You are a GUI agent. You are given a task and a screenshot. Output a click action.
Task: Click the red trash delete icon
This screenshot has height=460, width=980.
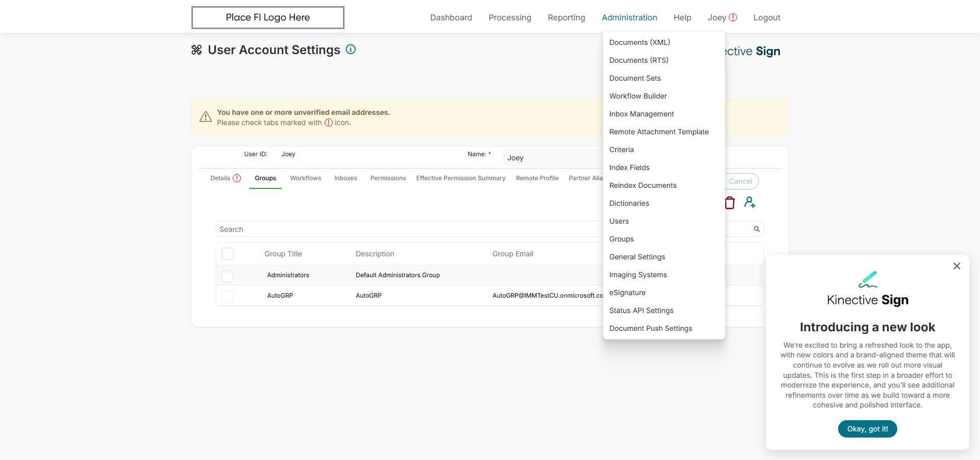730,203
